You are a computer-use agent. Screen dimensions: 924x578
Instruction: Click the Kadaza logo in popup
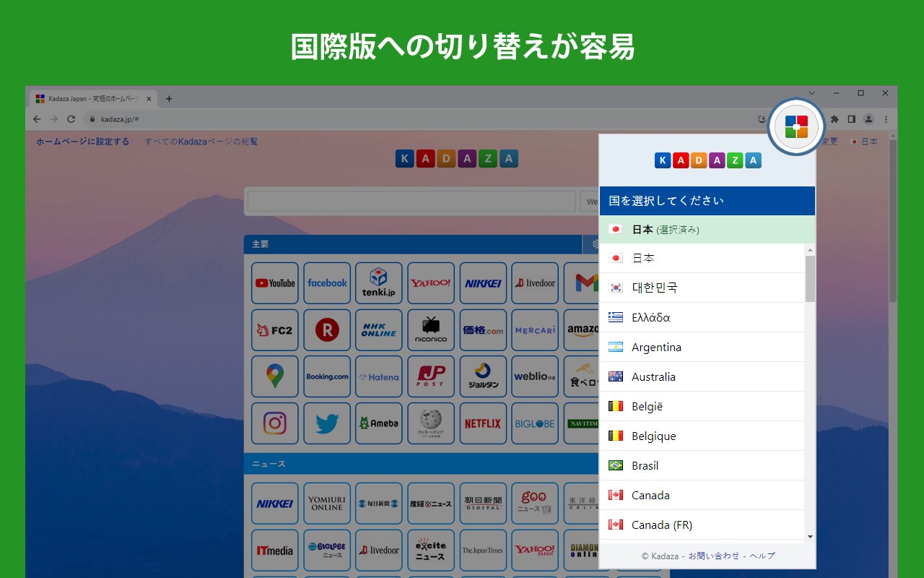[707, 160]
